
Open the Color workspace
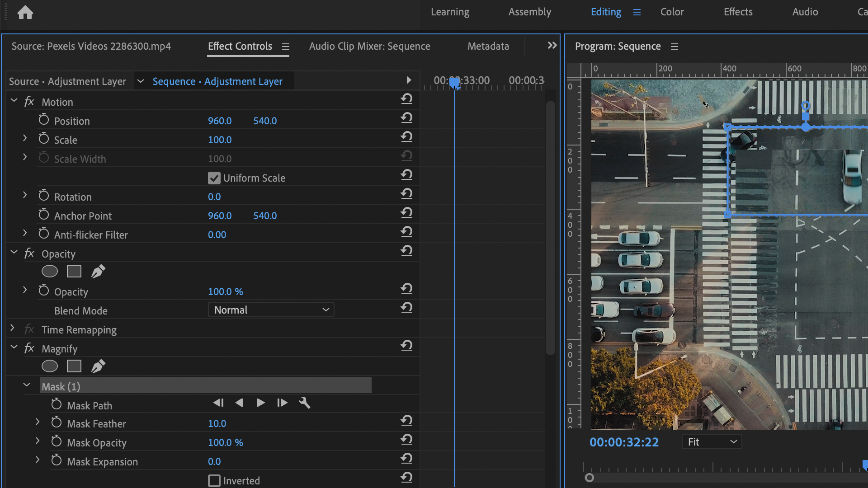coord(672,12)
